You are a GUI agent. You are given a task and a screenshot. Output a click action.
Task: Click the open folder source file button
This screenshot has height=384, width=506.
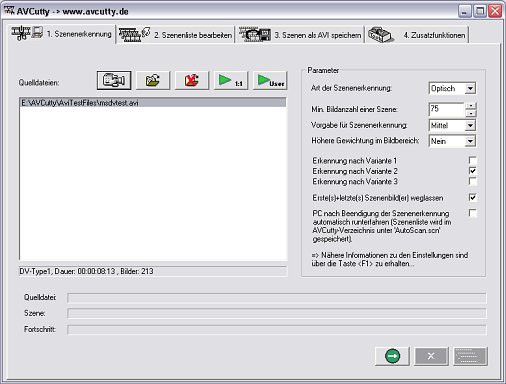[x=153, y=80]
